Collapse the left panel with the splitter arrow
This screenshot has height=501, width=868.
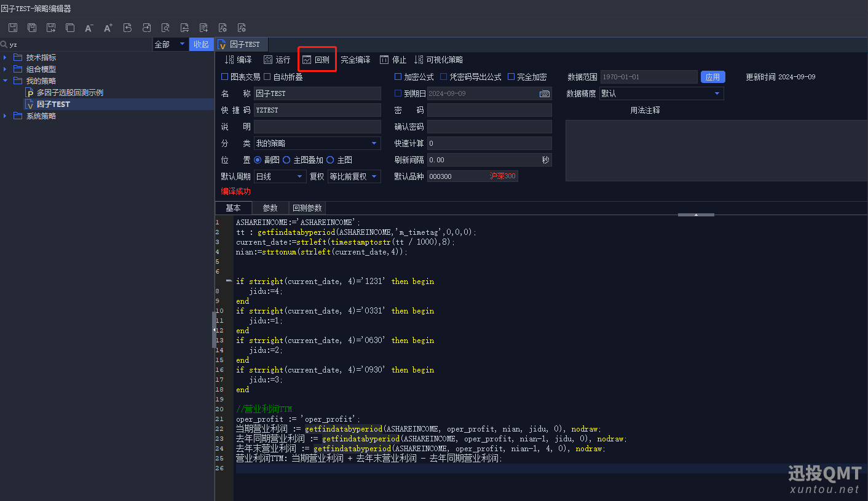coord(214,330)
